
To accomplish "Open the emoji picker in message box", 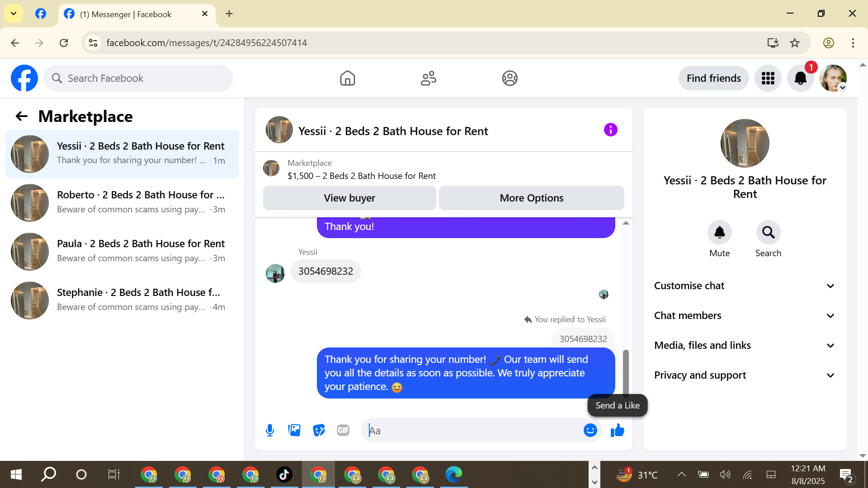I will point(590,430).
